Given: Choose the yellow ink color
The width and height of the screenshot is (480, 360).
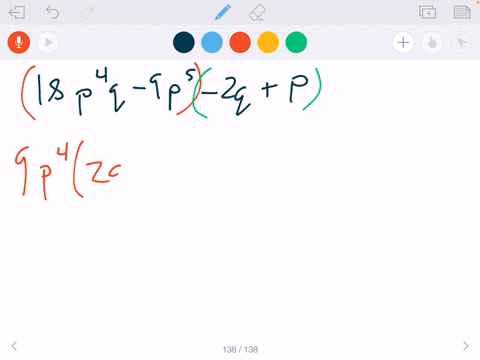Looking at the screenshot, I should click(x=268, y=42).
